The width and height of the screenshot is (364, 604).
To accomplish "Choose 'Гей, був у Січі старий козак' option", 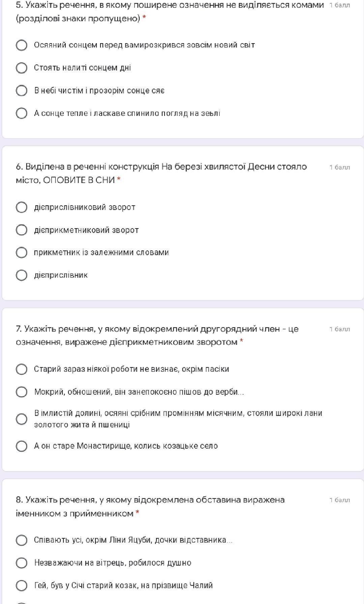I will pyautogui.click(x=22, y=585).
